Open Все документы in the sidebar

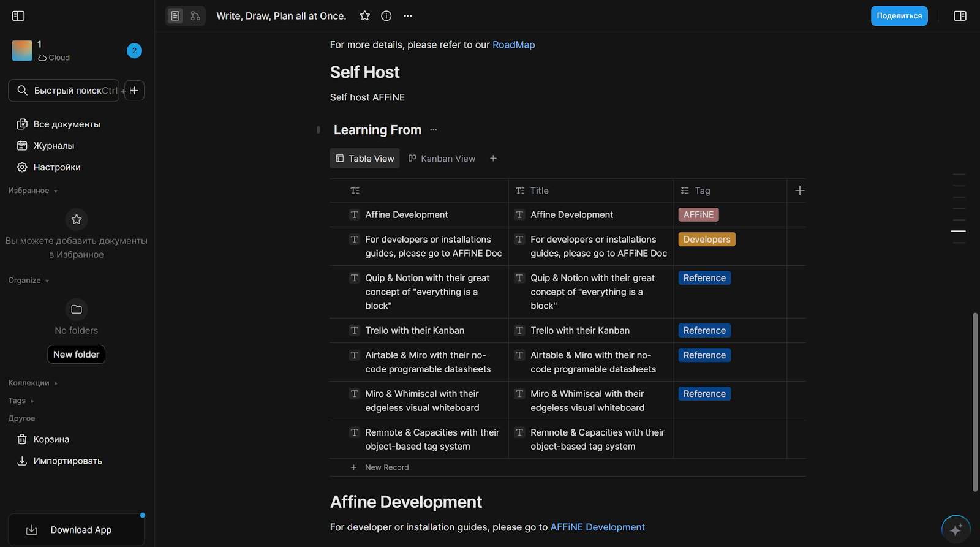[x=77, y=124]
